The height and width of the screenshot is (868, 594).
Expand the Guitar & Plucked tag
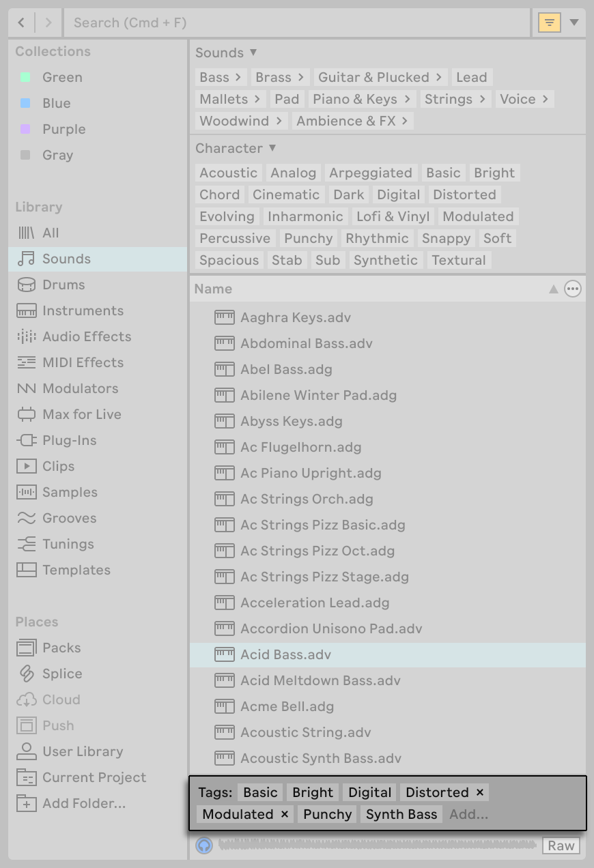pyautogui.click(x=439, y=77)
